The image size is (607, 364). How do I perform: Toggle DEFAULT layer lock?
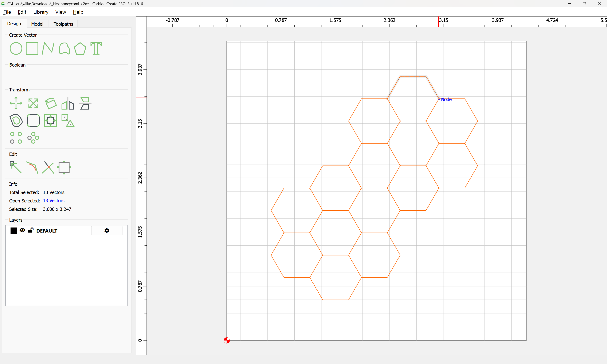coord(30,230)
